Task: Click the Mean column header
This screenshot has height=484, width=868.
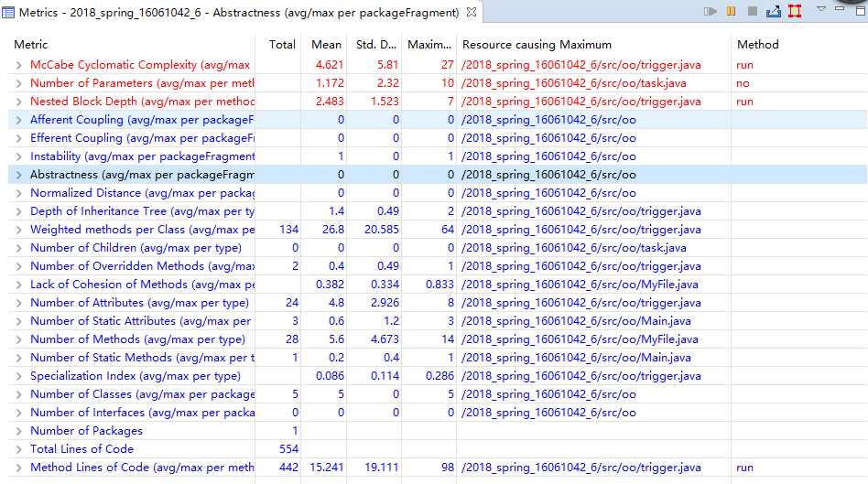Action: coord(326,44)
